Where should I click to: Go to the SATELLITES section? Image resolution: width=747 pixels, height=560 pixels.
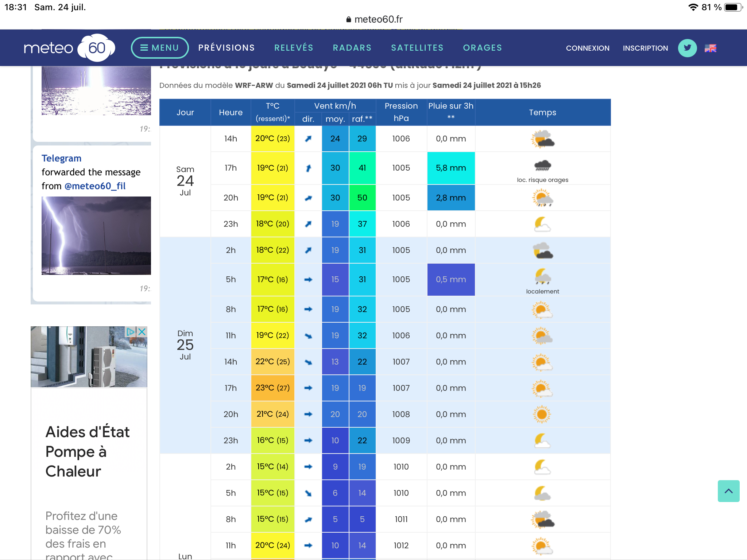coord(417,48)
